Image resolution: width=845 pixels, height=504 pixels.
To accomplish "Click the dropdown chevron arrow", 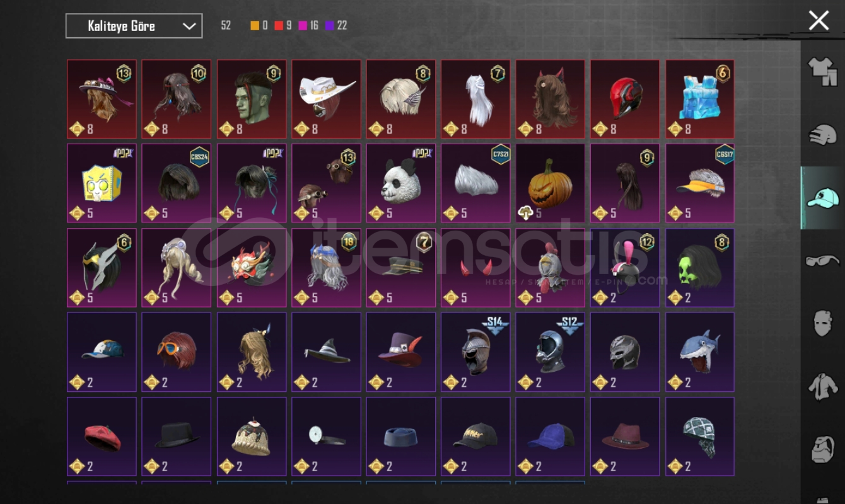I will (189, 26).
